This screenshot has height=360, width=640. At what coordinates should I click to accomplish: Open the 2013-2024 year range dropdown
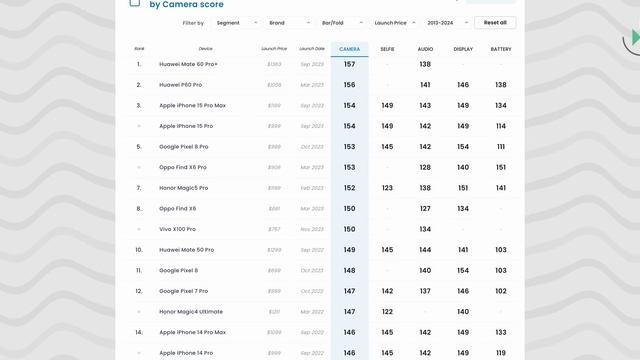447,23
